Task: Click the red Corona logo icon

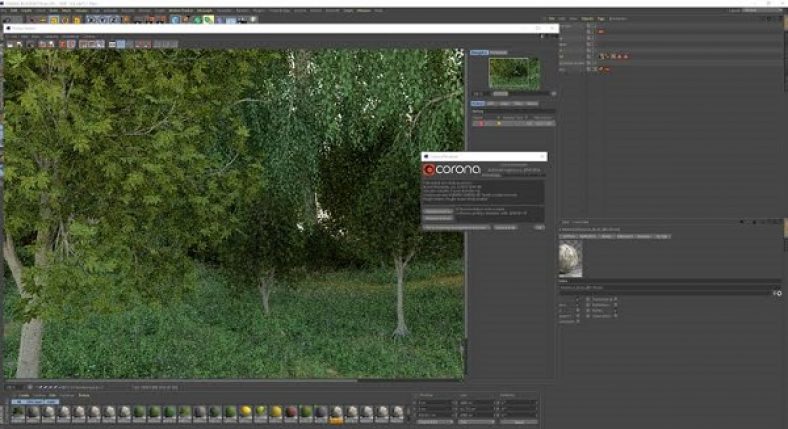Action: click(x=429, y=170)
